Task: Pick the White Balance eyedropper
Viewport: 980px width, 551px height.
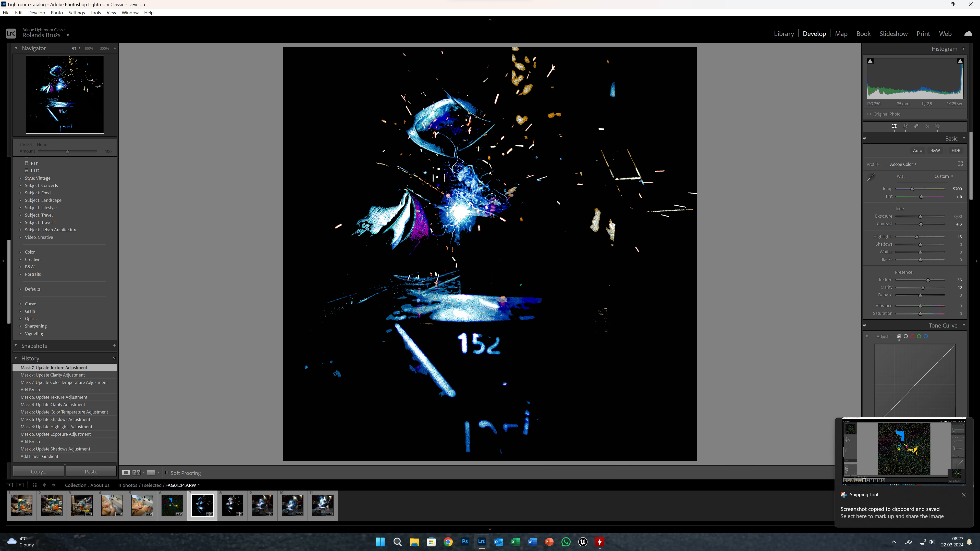Action: click(x=871, y=177)
